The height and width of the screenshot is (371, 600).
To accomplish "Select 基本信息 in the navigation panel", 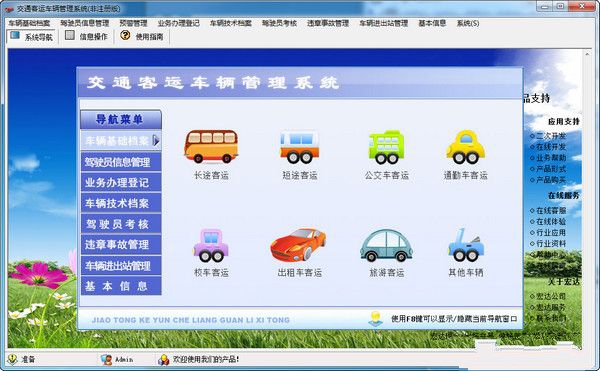I will click(x=121, y=286).
